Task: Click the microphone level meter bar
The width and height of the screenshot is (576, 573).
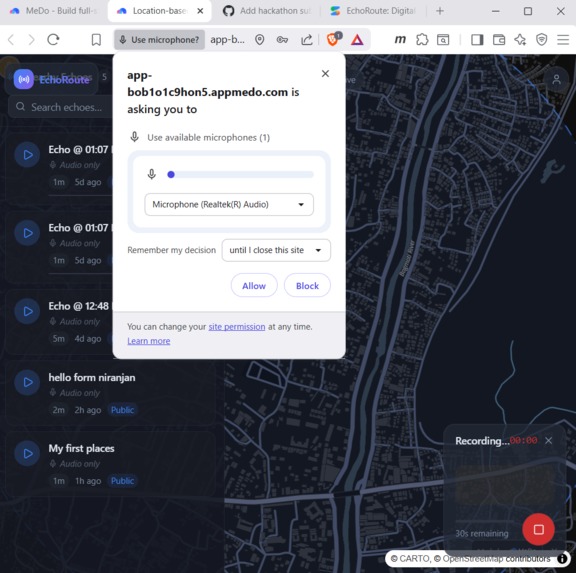Action: (240, 174)
